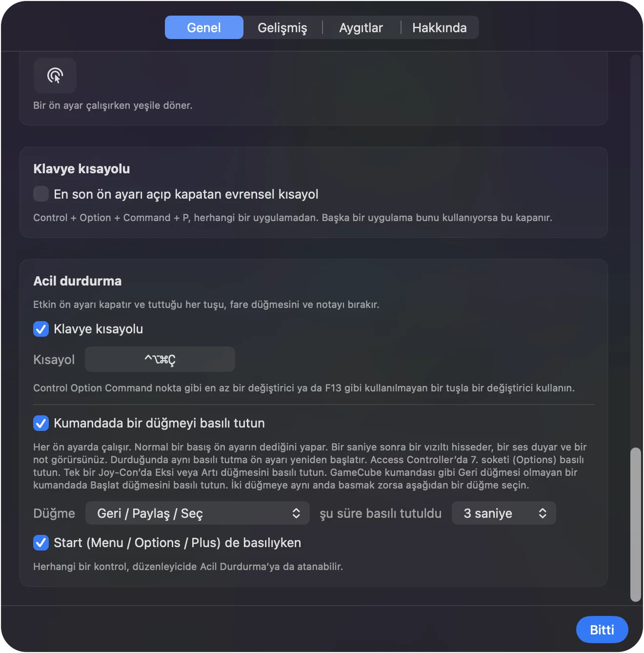The image size is (644, 653).
Task: Click the 'Etkin ön ayarı kapatır' description text
Action: (x=206, y=305)
